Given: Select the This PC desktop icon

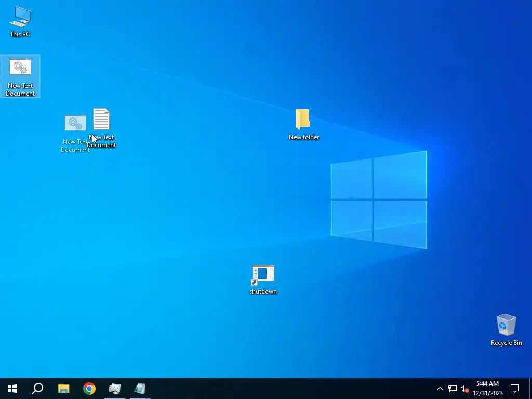Looking at the screenshot, I should tap(20, 21).
